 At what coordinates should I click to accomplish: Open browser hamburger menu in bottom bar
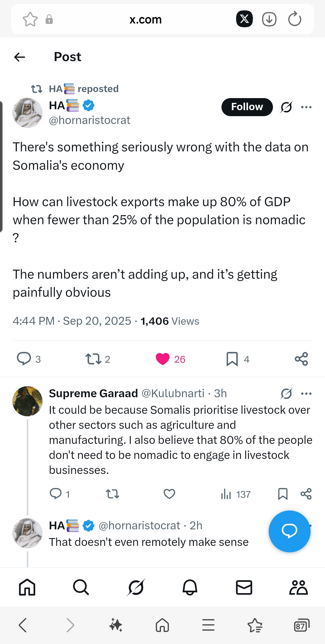tap(208, 625)
